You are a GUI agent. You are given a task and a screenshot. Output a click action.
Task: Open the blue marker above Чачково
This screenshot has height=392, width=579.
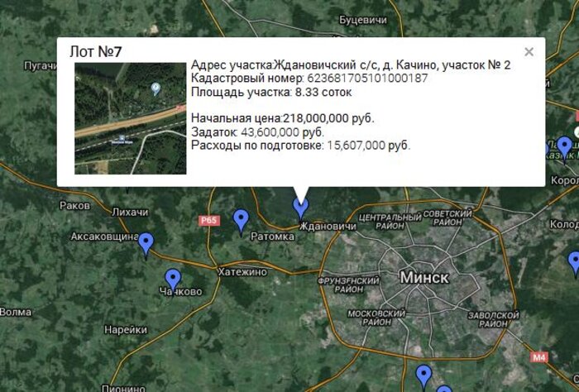pos(172,278)
